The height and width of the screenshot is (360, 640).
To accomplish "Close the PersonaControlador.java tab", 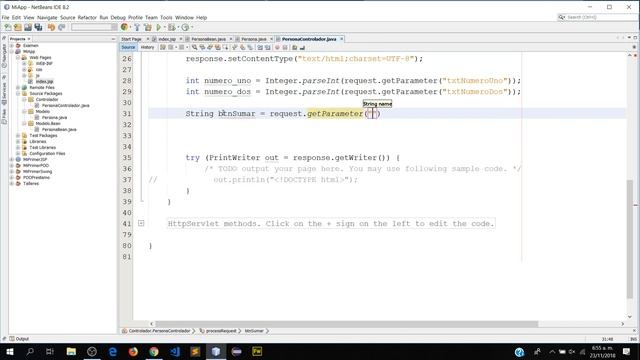I will pyautogui.click(x=342, y=39).
